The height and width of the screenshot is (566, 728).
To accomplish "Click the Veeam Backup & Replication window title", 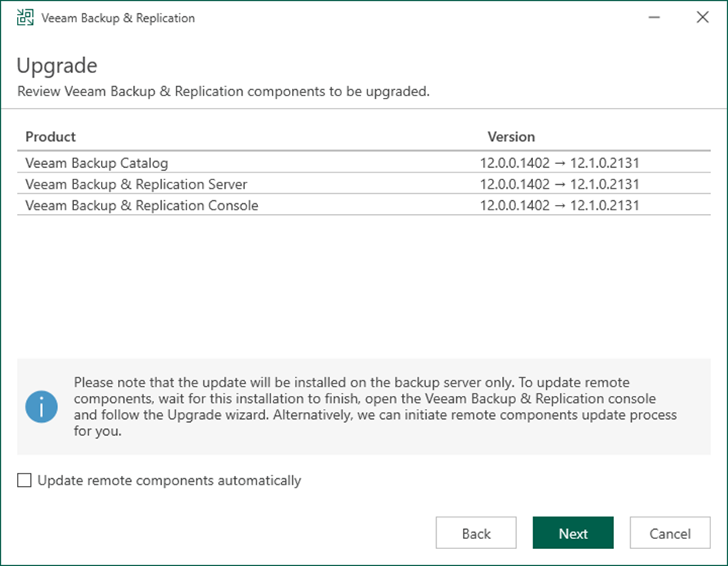I will [118, 18].
